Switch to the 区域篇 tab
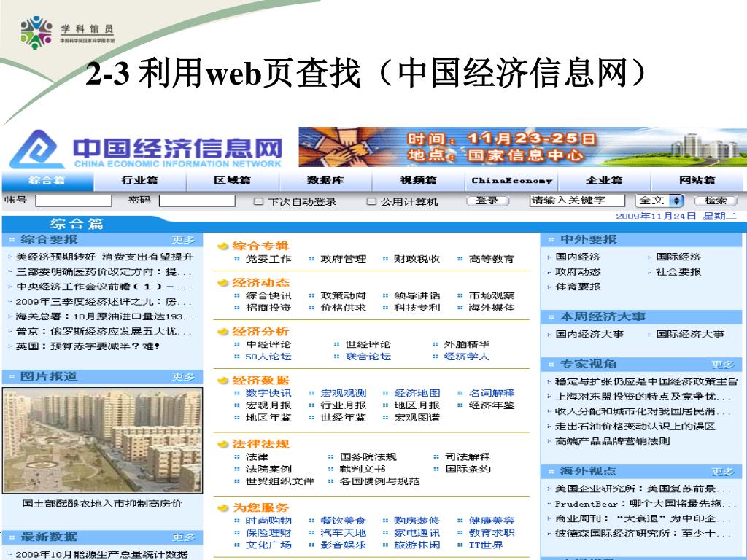The height and width of the screenshot is (560, 747). tap(233, 181)
